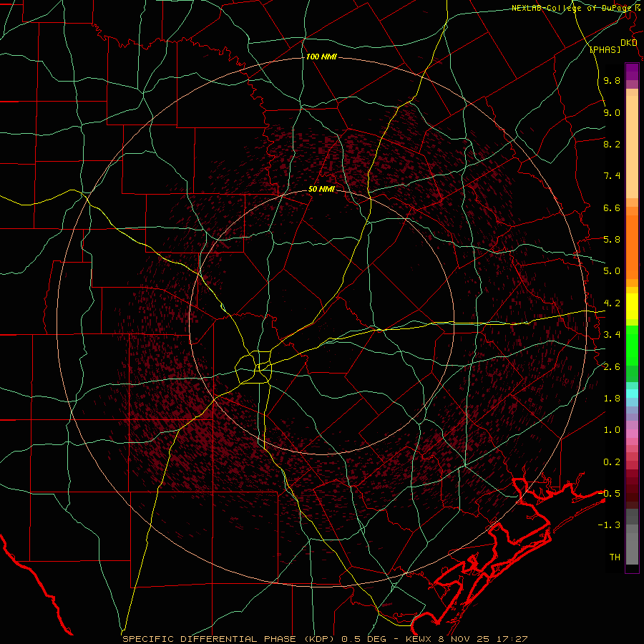Click the TH threshold label

pos(615,557)
